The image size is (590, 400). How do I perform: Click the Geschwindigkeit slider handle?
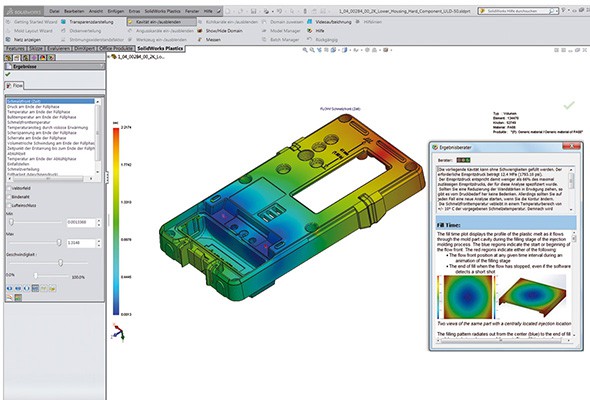[61, 263]
